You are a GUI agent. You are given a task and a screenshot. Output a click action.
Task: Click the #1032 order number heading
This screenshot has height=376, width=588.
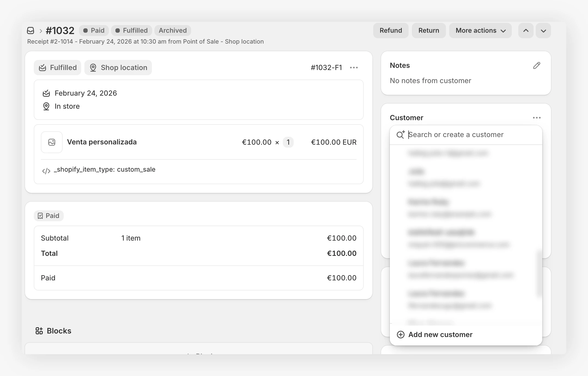point(60,31)
